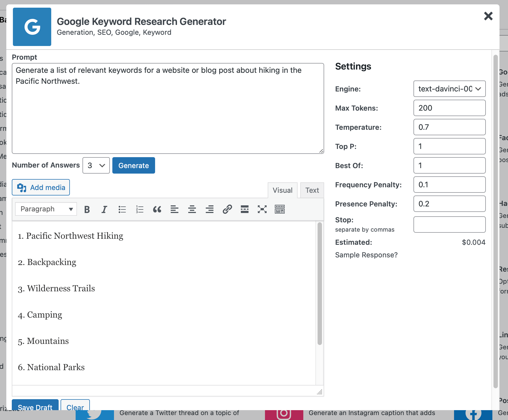Screen dimensions: 508x420
Task: Click the '2. Backpacking' line
Action: click(47, 262)
